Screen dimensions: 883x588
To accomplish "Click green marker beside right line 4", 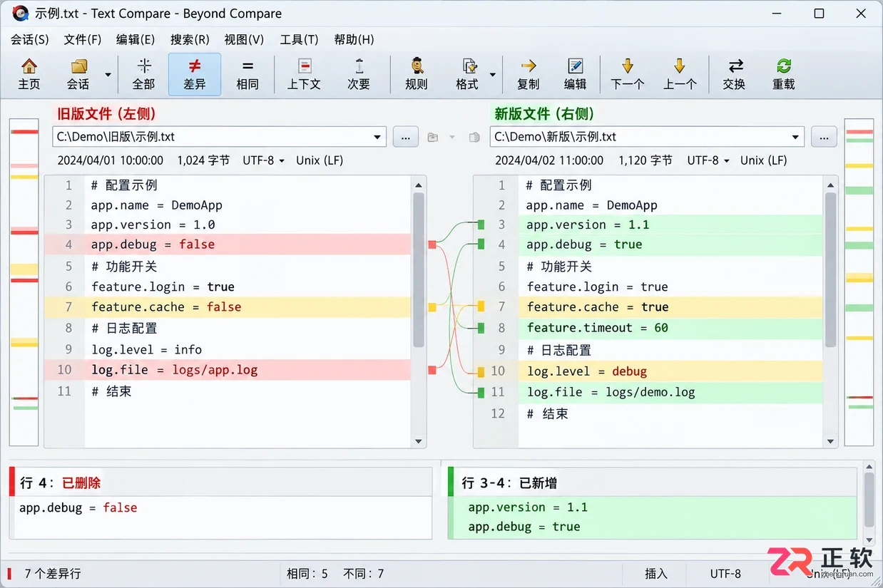I will [481, 244].
